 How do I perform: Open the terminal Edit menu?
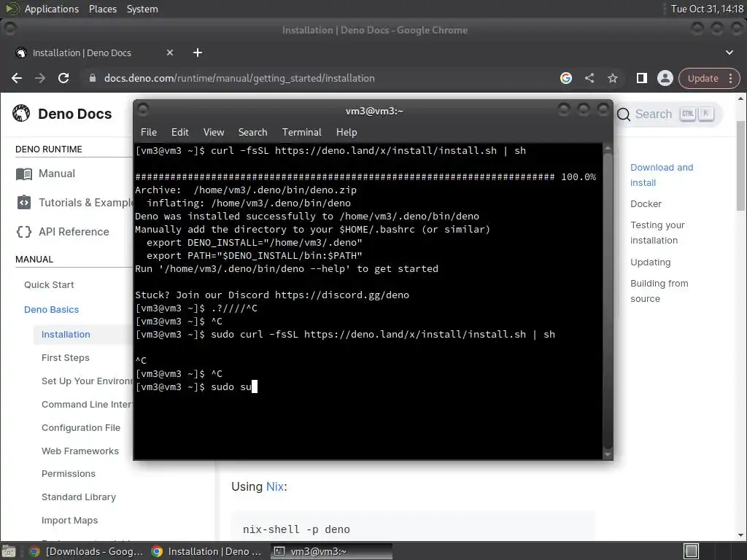tap(180, 133)
